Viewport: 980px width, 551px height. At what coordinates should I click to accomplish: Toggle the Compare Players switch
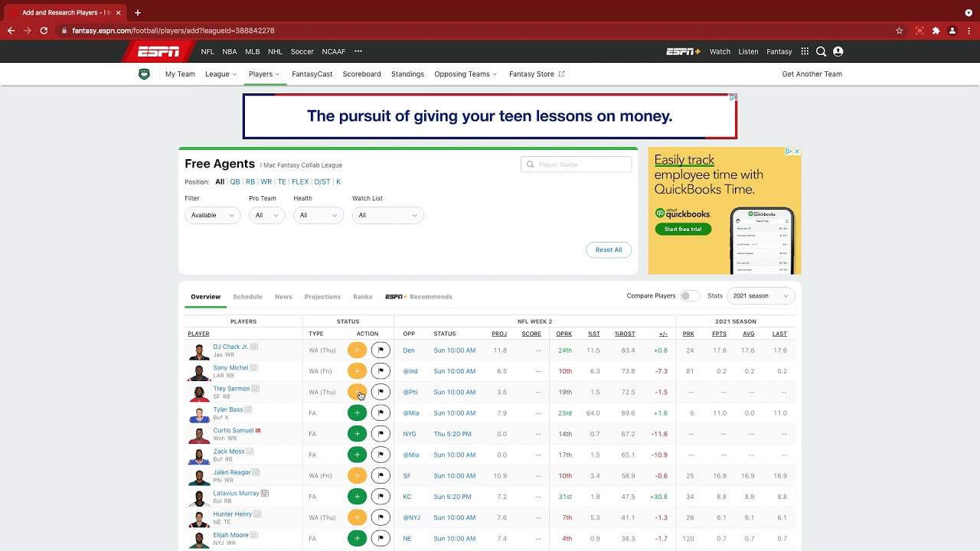[689, 296]
